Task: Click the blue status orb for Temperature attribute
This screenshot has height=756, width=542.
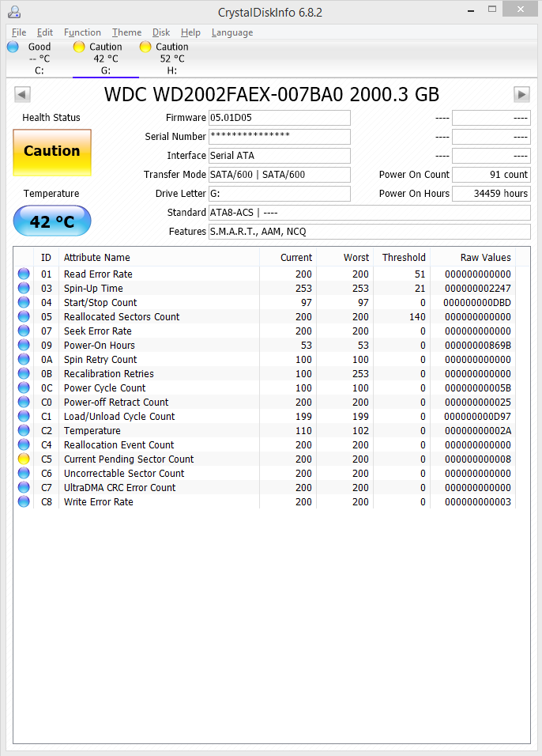Action: coord(24,431)
